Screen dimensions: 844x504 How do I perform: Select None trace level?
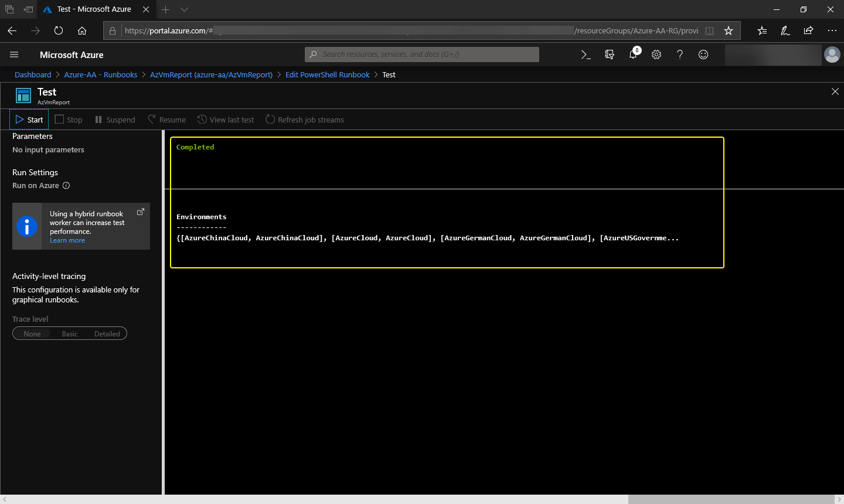pos(32,334)
